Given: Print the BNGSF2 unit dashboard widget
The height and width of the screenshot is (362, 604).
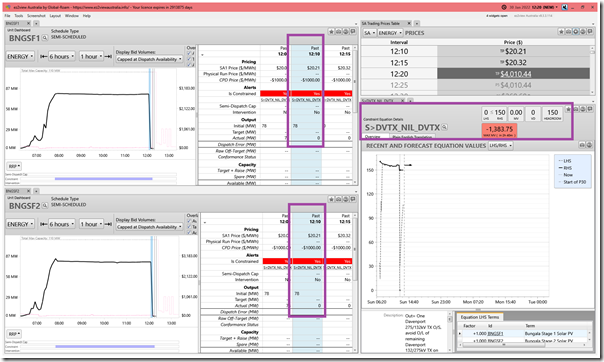Looking at the screenshot, I should coord(346,199).
